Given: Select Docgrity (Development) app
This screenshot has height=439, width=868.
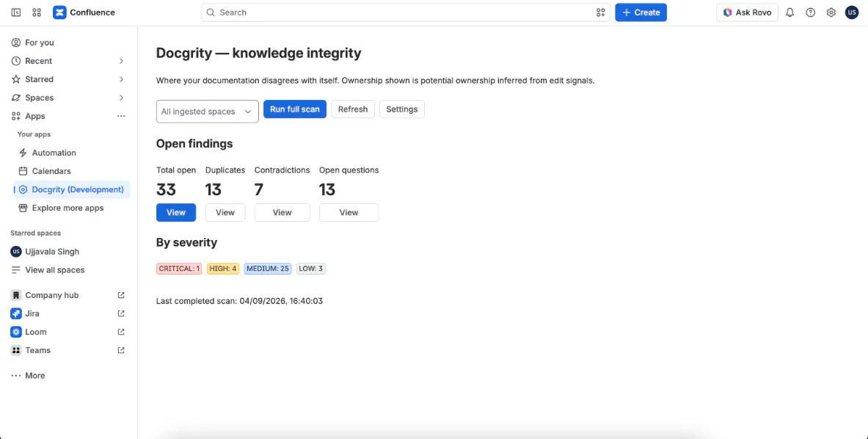Looking at the screenshot, I should pyautogui.click(x=72, y=189).
